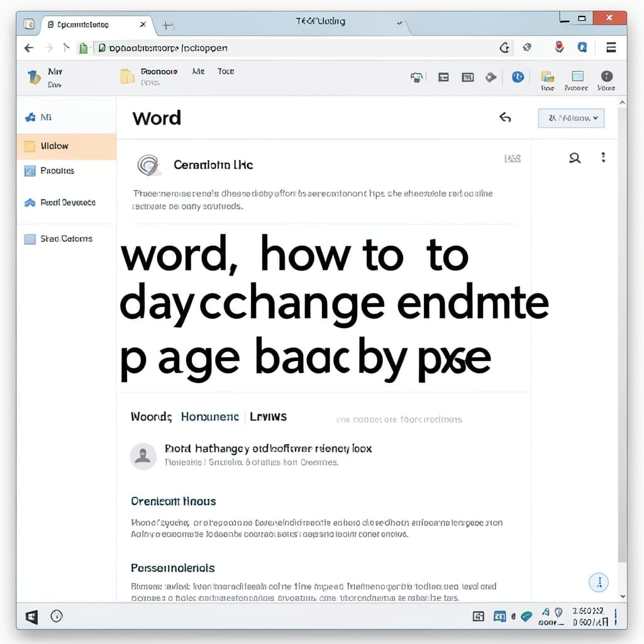Screen dimensions: 644x644
Task: Click the gray arrow toolbar icon
Action: click(x=491, y=77)
